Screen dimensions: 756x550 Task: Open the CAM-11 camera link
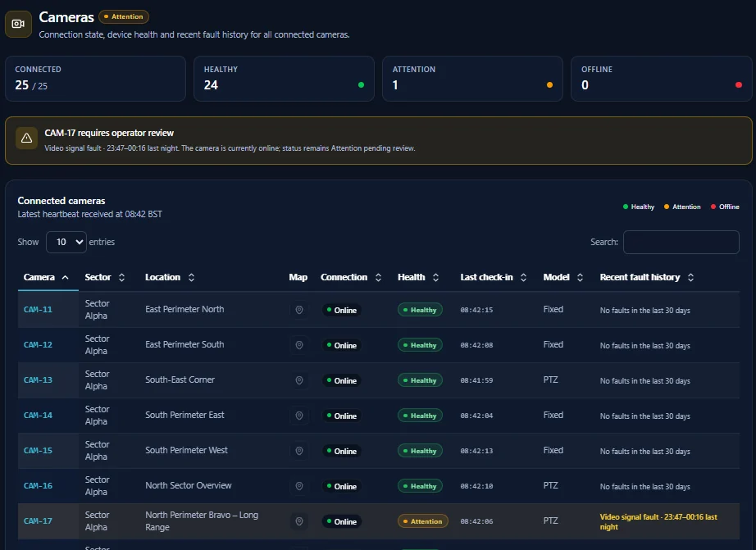coord(38,310)
